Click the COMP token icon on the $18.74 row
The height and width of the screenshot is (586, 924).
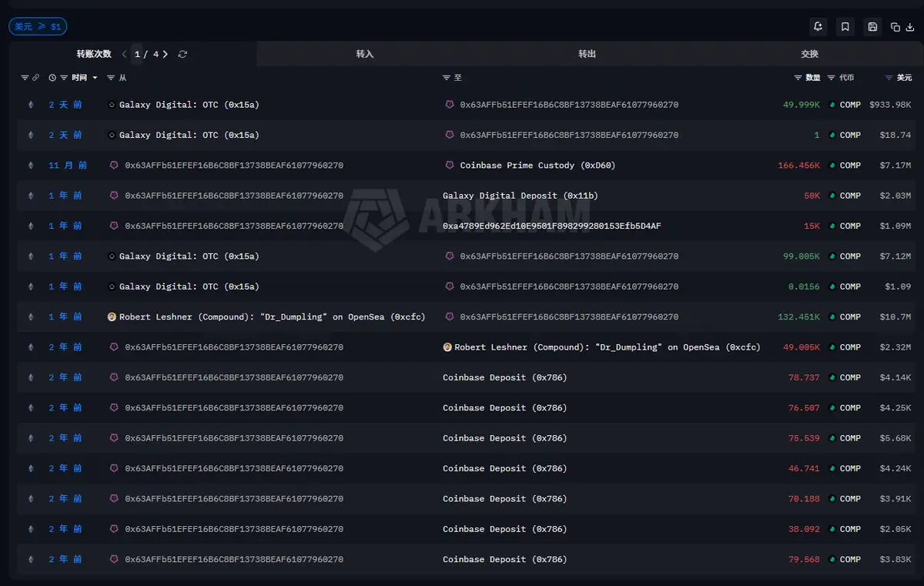tap(832, 135)
